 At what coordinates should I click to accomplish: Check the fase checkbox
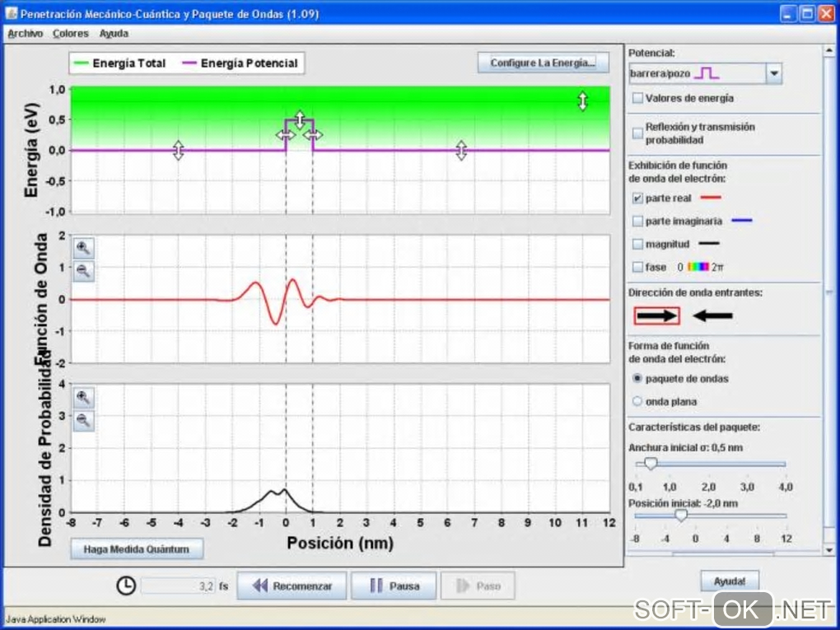pyautogui.click(x=637, y=267)
